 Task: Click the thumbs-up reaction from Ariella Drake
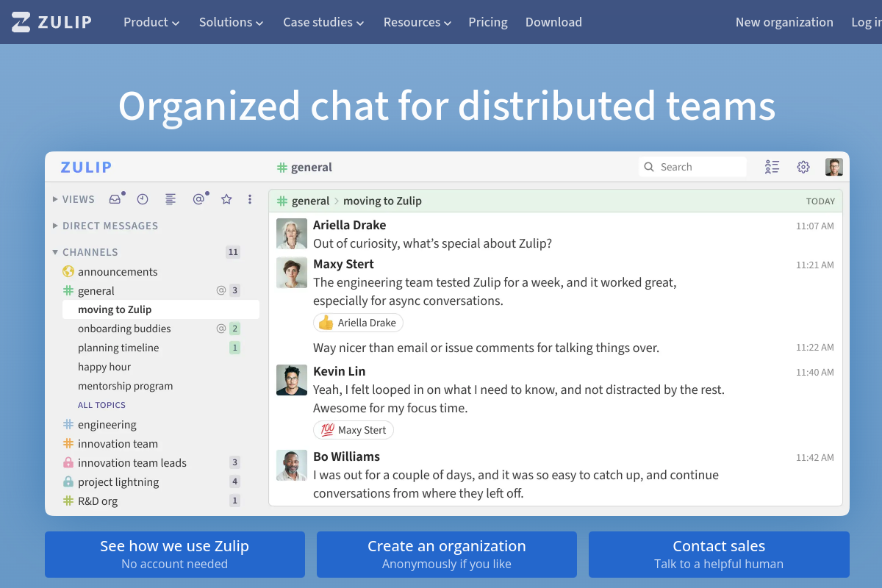click(358, 323)
